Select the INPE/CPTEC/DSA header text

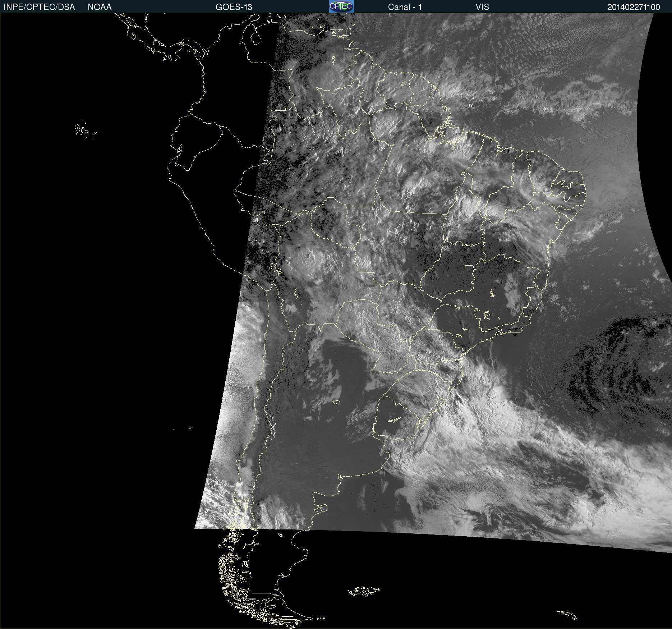(39, 7)
